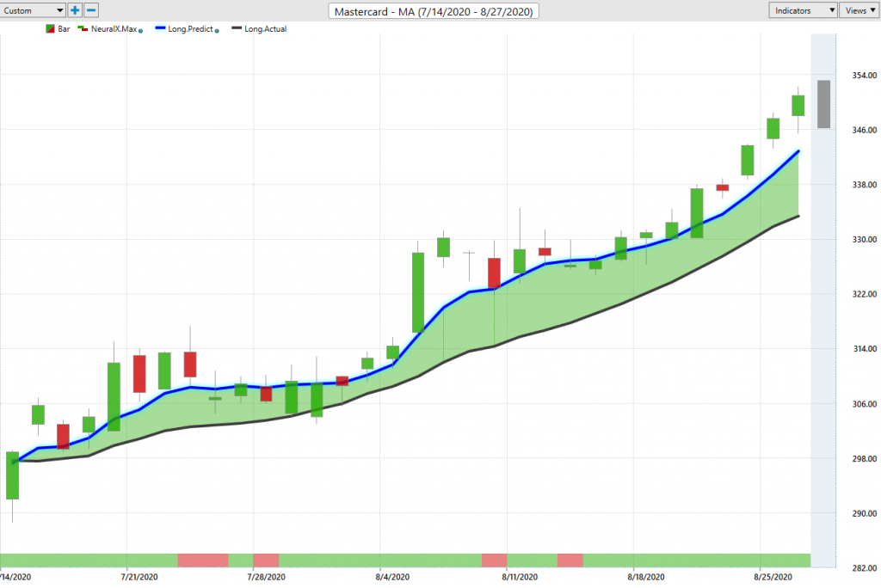The image size is (881, 588).
Task: Click the 7/21/2020 date axis label
Action: [x=139, y=577]
